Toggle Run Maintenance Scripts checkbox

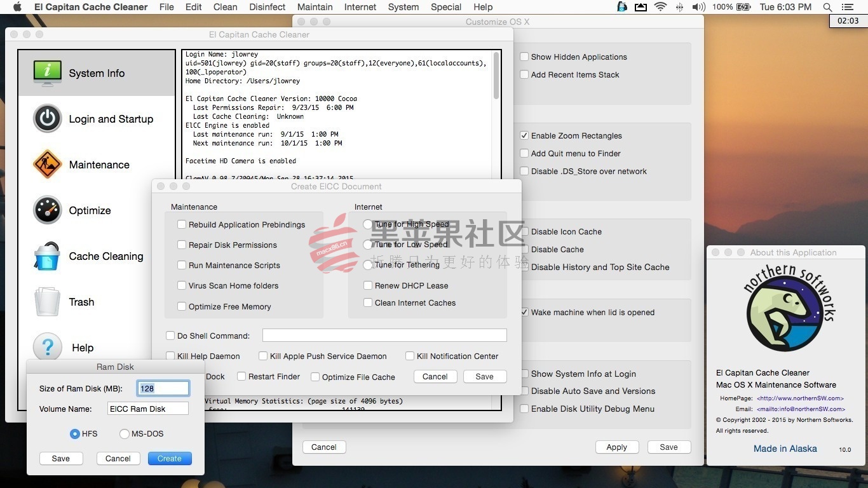tap(182, 265)
